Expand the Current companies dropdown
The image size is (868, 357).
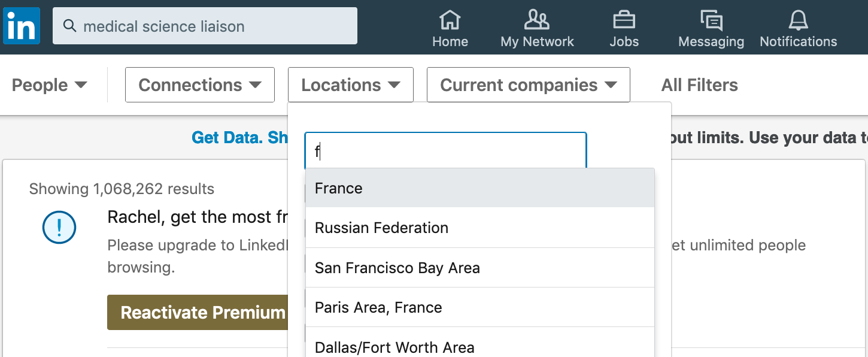coord(529,85)
